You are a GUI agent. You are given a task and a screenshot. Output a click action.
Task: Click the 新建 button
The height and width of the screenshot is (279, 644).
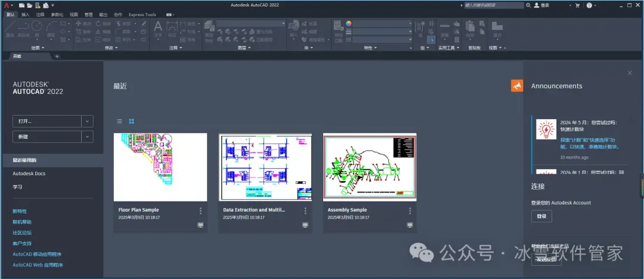tap(47, 137)
